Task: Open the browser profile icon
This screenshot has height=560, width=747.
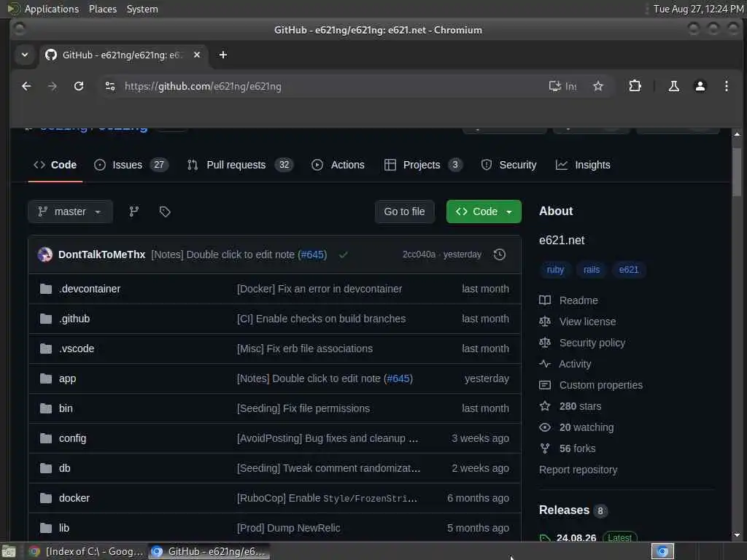Action: 700,86
